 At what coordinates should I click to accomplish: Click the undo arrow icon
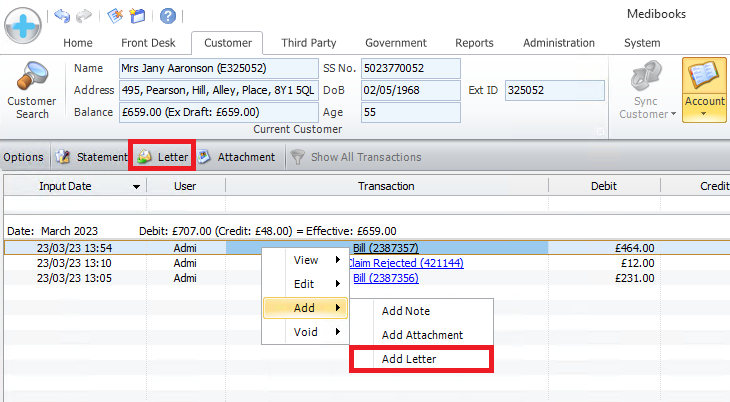click(61, 16)
